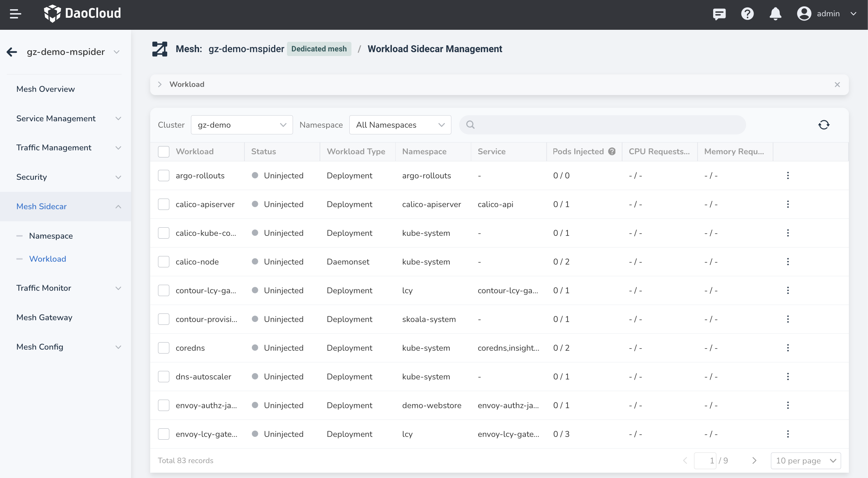Toggle the select-all header checkbox
Screen dimensions: 868x478
tap(164, 151)
